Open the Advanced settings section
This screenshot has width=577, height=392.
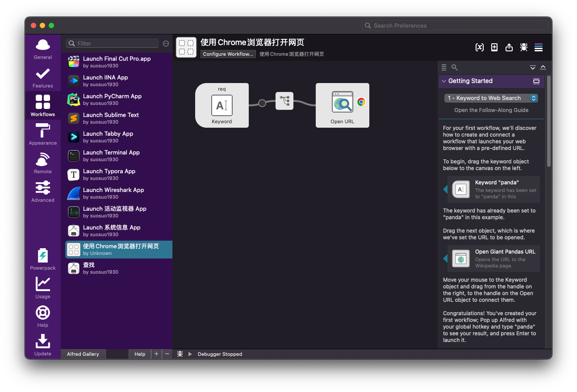pos(43,192)
